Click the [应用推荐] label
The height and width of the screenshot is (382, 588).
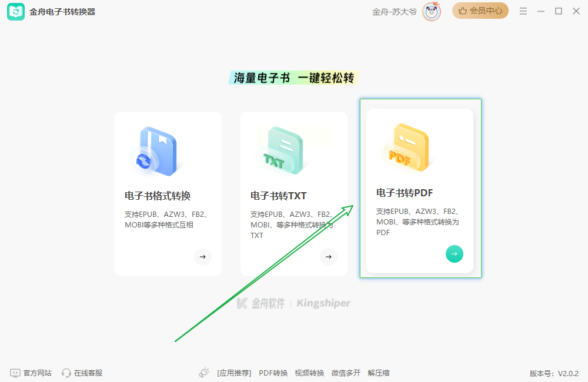pyautogui.click(x=234, y=373)
